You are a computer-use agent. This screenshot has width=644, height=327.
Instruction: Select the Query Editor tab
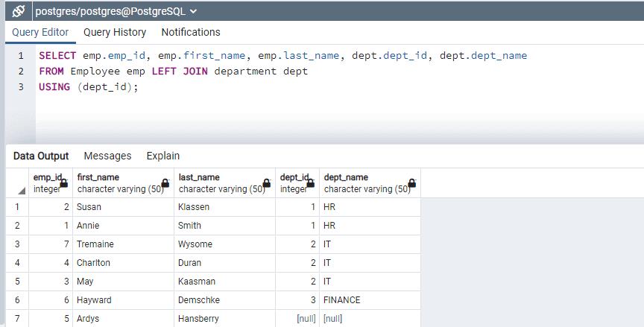pyautogui.click(x=40, y=32)
